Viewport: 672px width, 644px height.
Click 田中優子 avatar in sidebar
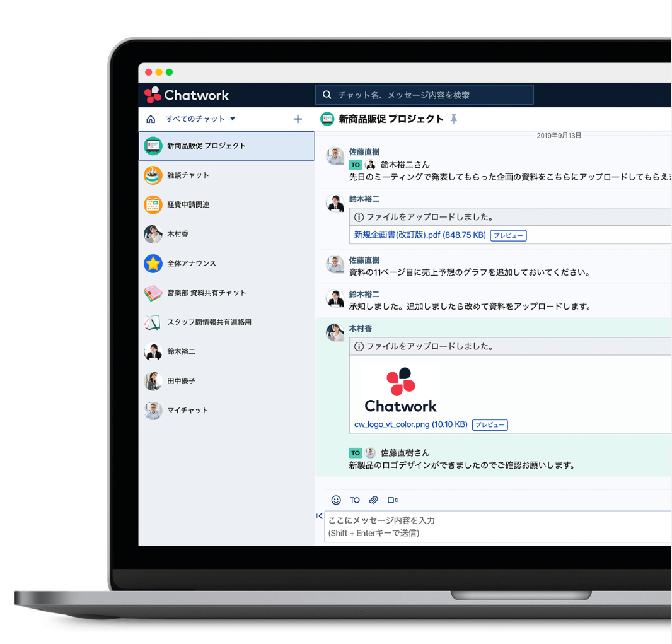[153, 381]
